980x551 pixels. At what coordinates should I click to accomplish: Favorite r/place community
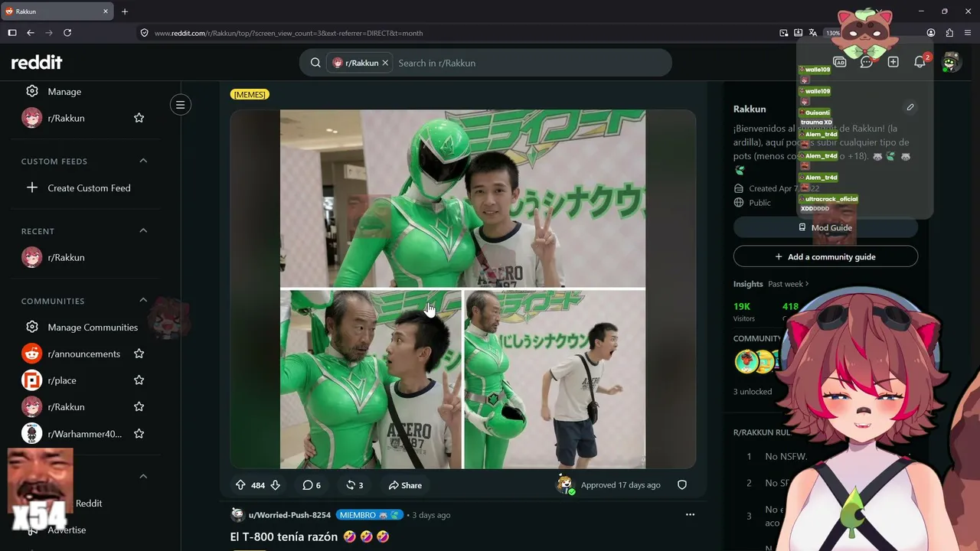coord(139,380)
